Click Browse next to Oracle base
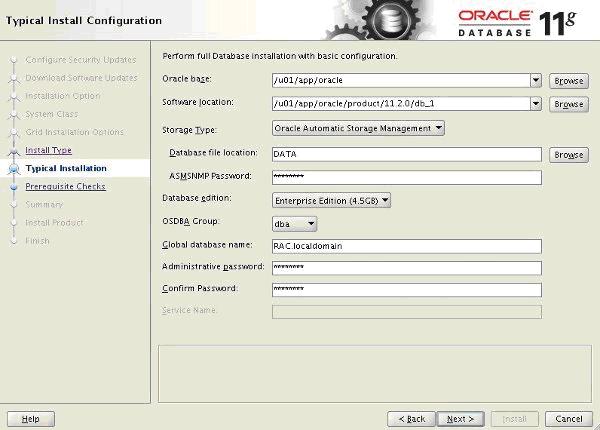The height and width of the screenshot is (430, 600). click(569, 81)
